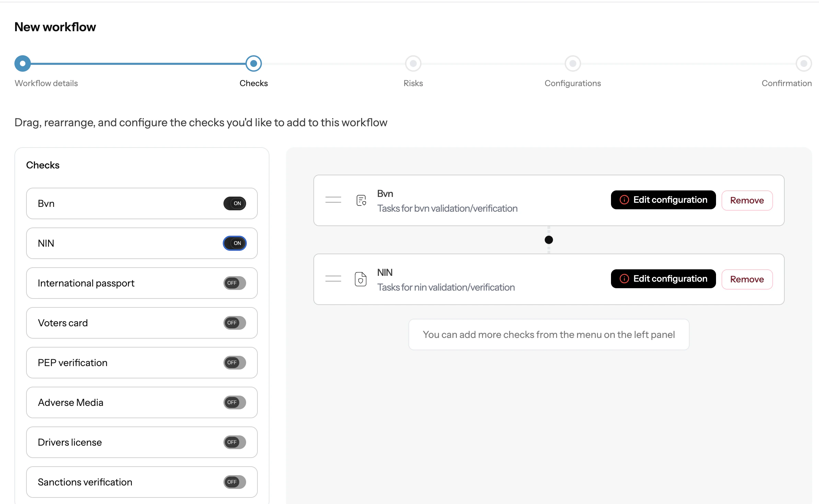819x504 pixels.
Task: Select the Configurations step
Action: (573, 63)
